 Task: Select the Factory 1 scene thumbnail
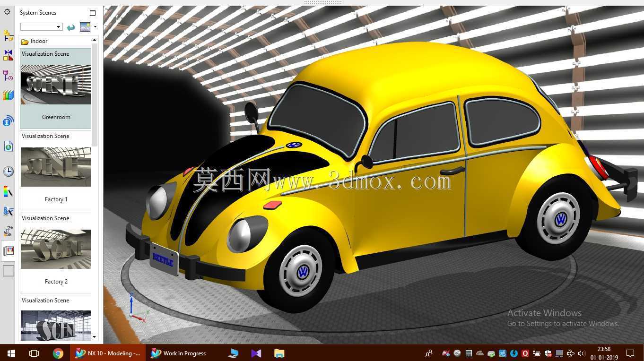(55, 167)
